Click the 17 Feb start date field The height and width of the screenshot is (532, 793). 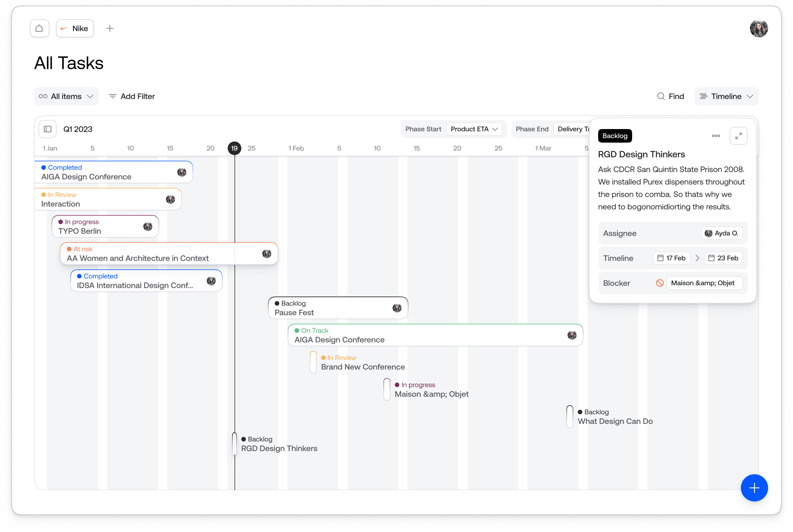(x=671, y=258)
